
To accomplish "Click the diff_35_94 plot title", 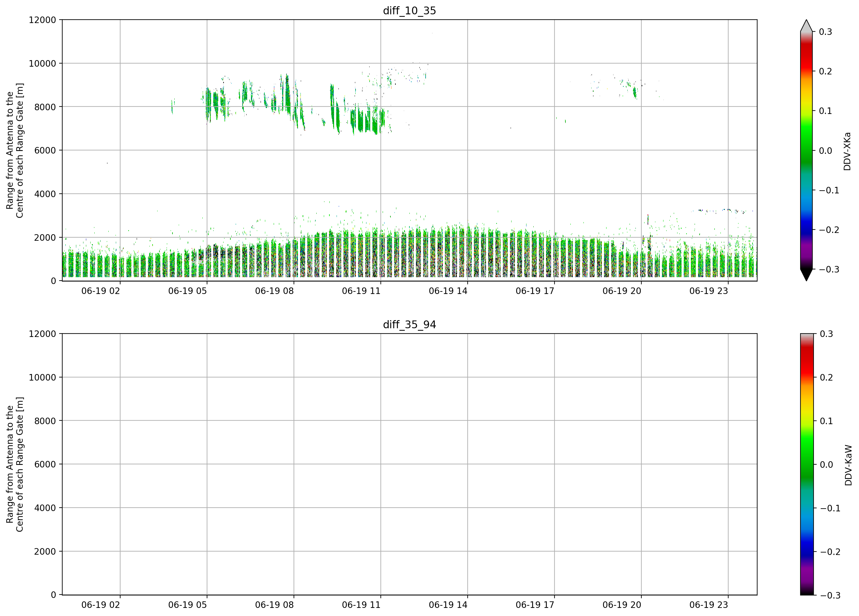I will [409, 325].
